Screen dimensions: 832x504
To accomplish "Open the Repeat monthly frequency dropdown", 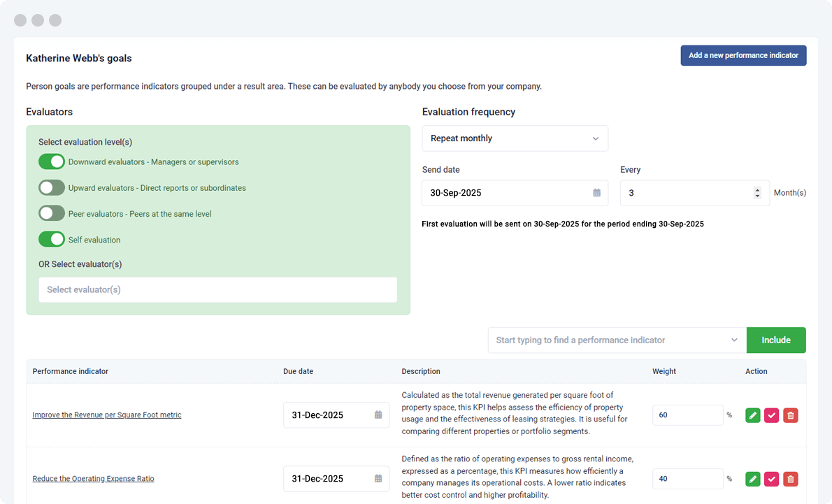I will [x=515, y=138].
